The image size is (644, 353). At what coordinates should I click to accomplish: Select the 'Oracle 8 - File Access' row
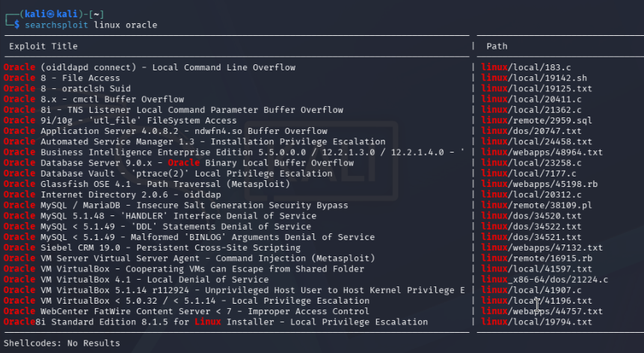(x=62, y=78)
